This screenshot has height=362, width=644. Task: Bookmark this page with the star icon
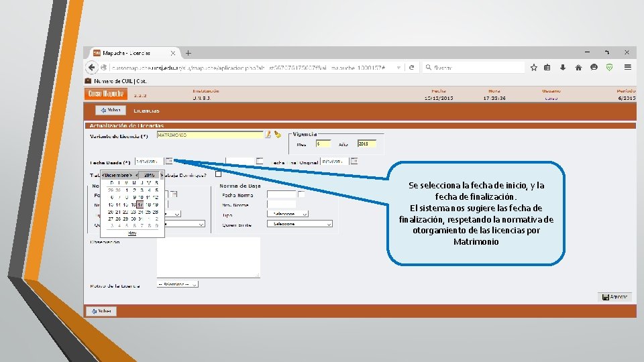coord(533,67)
